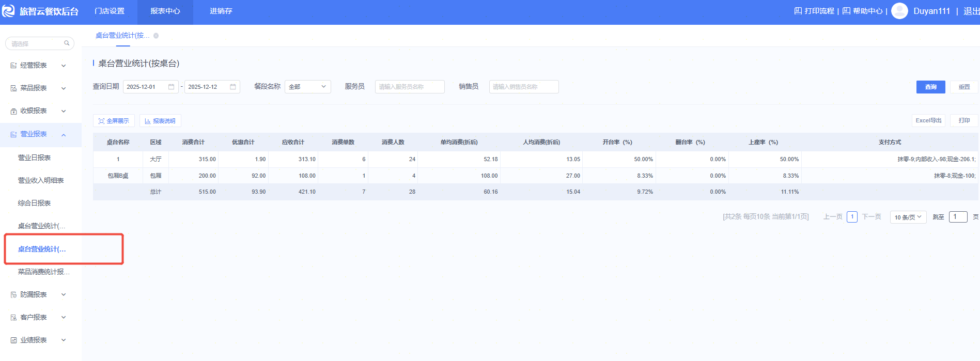Screen dimensions: 980x361
Task: Focus the 服务员 name input field
Action: click(410, 87)
